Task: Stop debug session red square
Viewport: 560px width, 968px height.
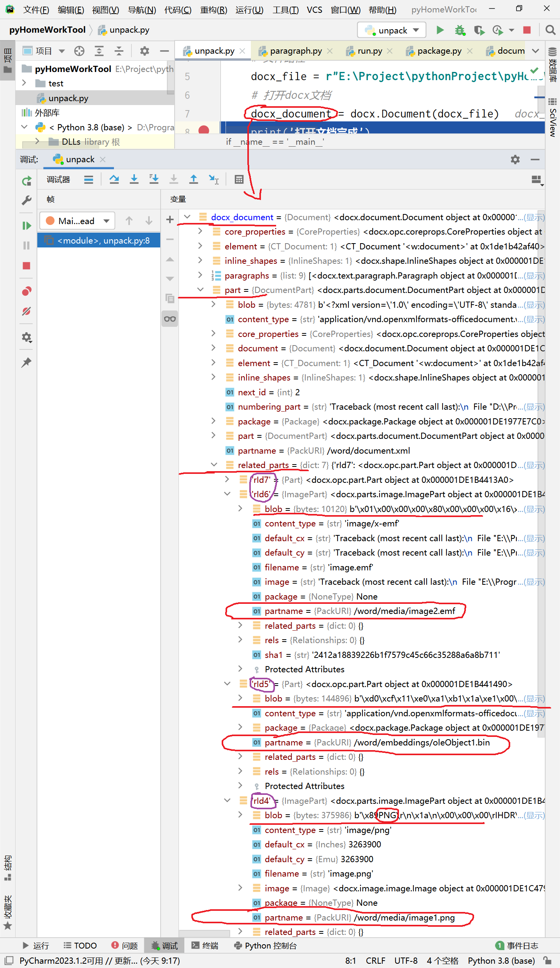Action: tap(26, 266)
